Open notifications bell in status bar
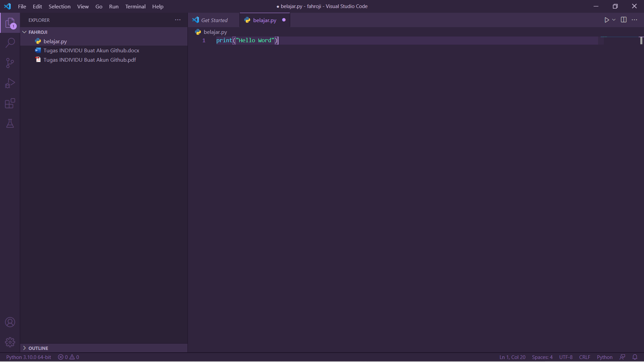Screen dimensions: 644x362 coord(635,357)
